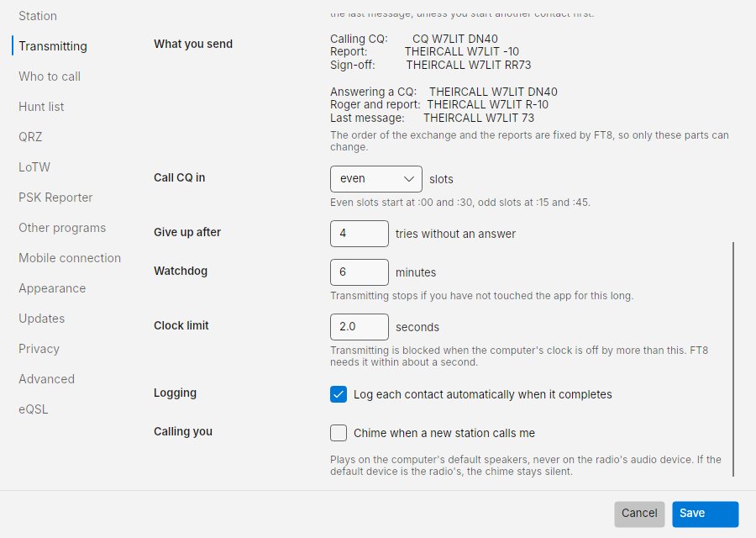Viewport: 756px width, 538px height.
Task: Click the Watchdog minutes field
Action: pyautogui.click(x=360, y=272)
